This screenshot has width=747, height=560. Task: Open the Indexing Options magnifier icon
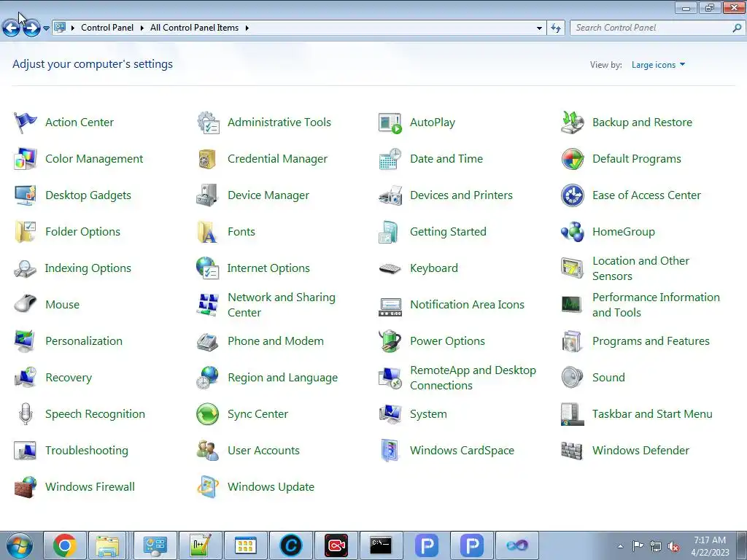(x=26, y=268)
